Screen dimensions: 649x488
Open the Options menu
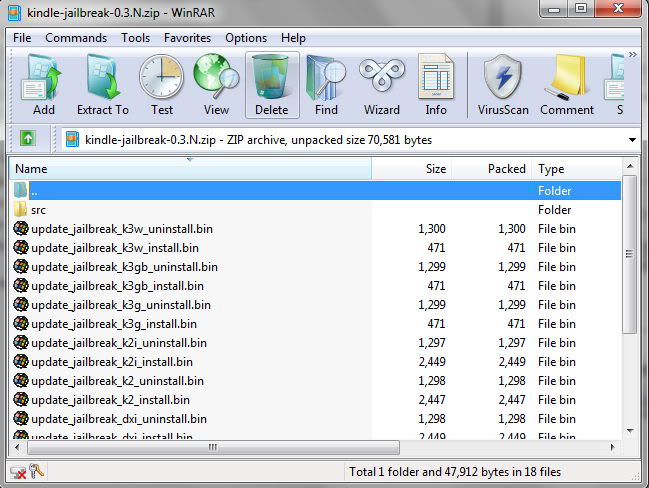246,38
